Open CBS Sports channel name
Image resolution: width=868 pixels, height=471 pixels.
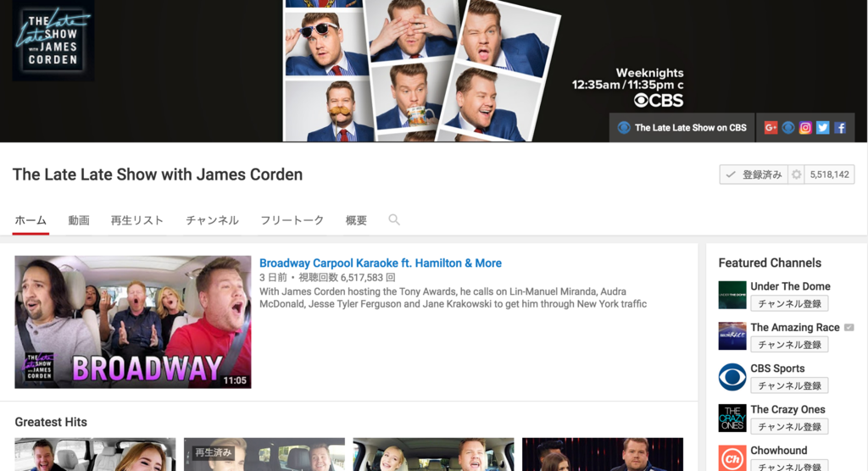tap(778, 368)
